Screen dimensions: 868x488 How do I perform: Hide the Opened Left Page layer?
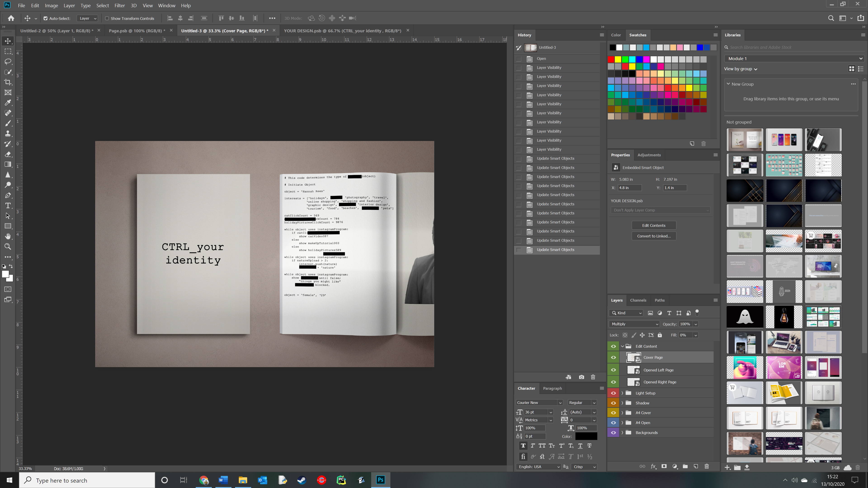(613, 370)
